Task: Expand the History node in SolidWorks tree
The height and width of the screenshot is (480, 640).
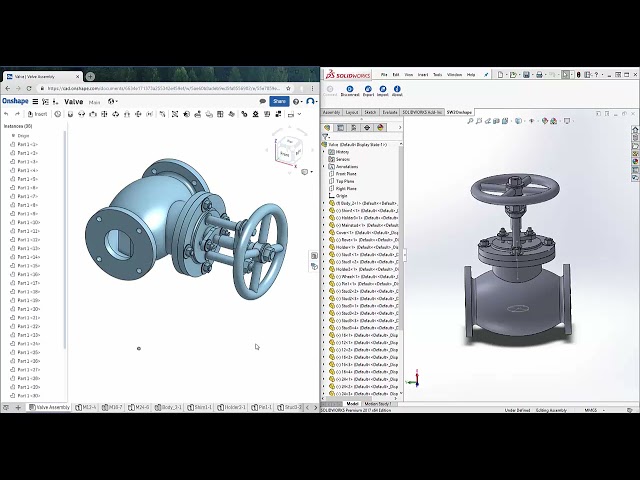Action: pos(324,152)
